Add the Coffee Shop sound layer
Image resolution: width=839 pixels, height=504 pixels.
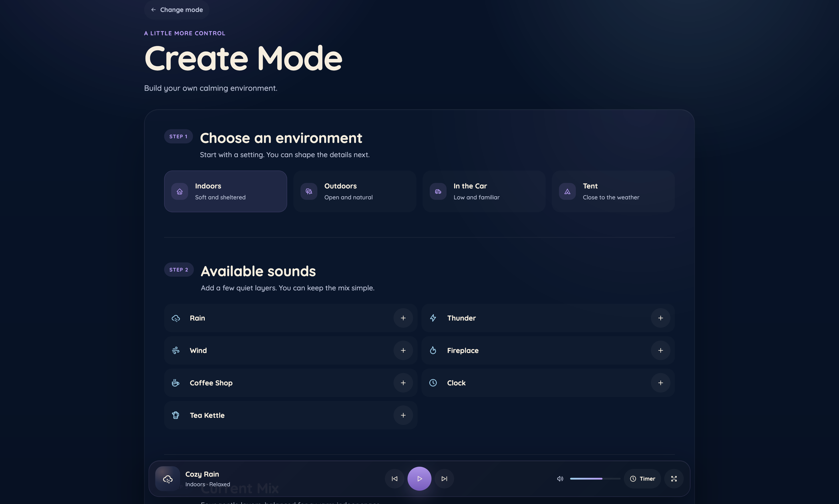pos(403,383)
